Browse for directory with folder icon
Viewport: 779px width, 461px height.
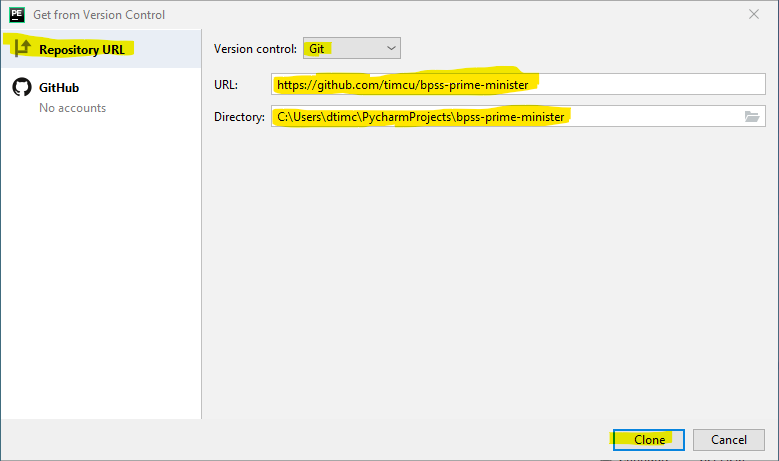[x=752, y=117]
